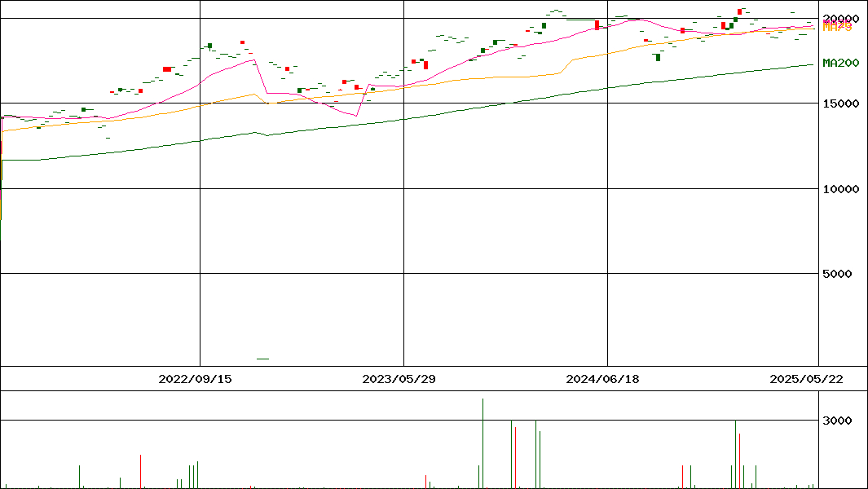This screenshot has height=489, width=868.
Task: Click the 20000 price axis label
Action: 841,18
